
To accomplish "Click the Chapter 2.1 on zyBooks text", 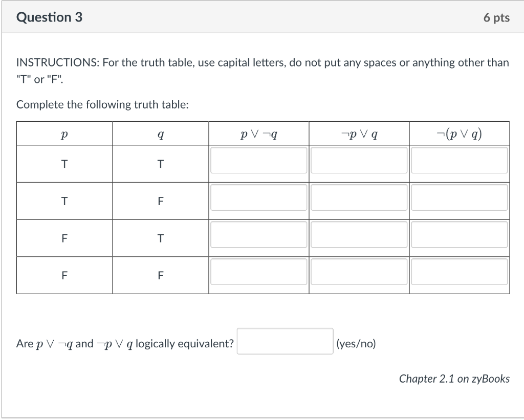I will (454, 379).
